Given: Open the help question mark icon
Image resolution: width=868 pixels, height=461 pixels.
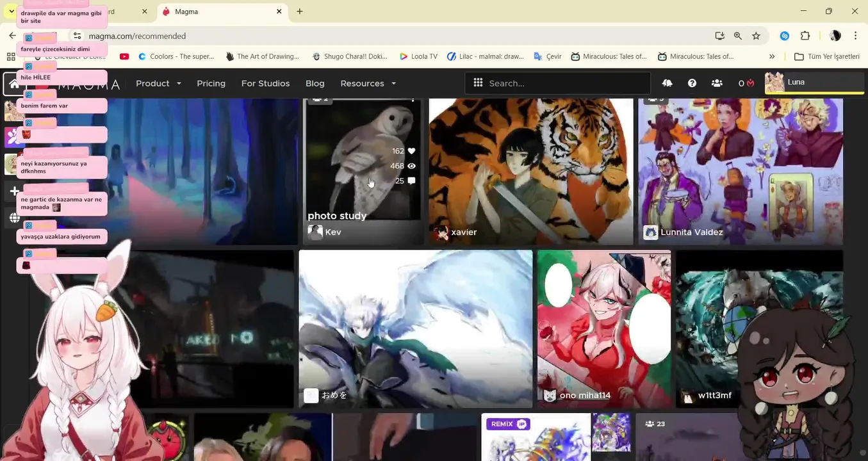Looking at the screenshot, I should click(692, 83).
